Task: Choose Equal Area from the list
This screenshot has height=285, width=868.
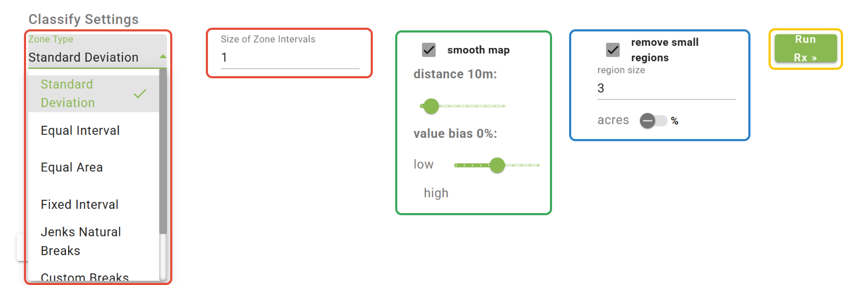Action: 72,167
